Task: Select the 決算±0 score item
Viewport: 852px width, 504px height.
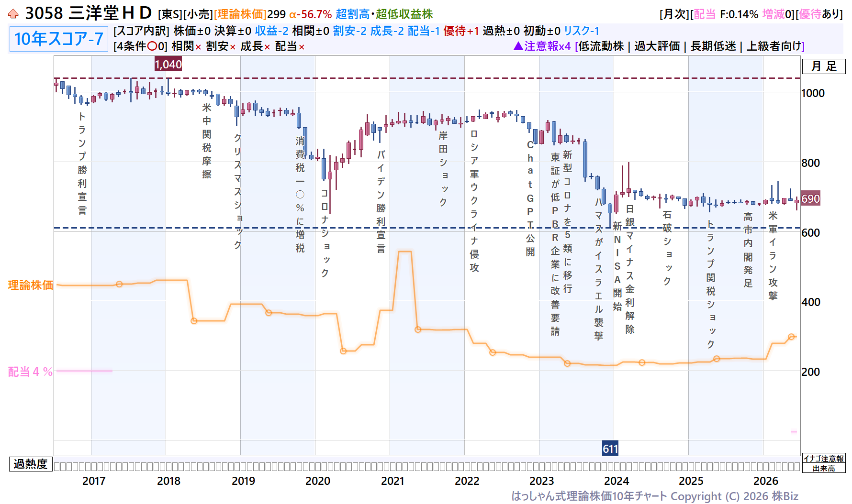Action: point(233,31)
